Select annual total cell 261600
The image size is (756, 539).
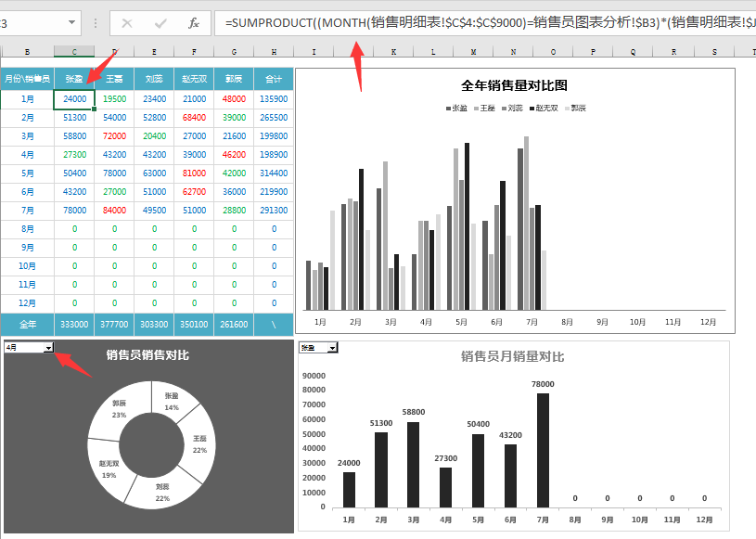(x=234, y=325)
